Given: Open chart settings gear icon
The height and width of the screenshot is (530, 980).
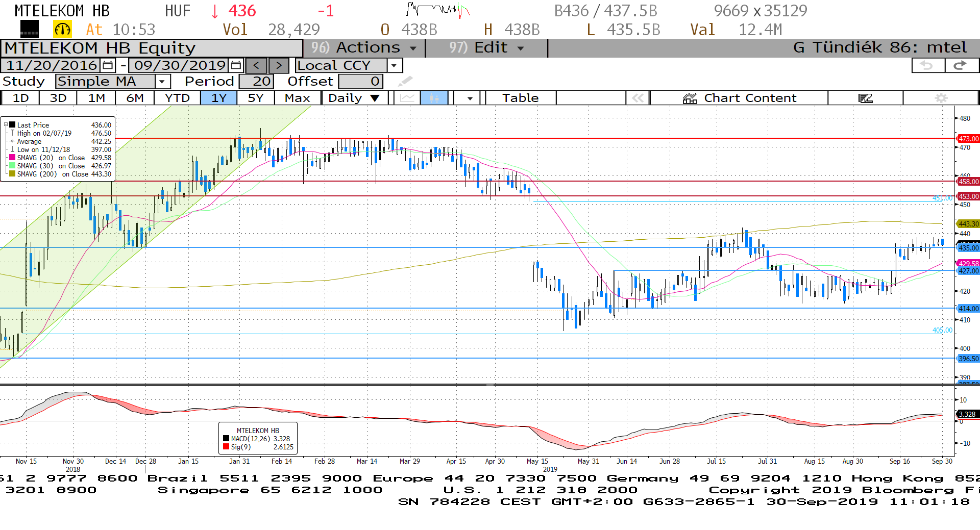Looking at the screenshot, I should point(941,98).
